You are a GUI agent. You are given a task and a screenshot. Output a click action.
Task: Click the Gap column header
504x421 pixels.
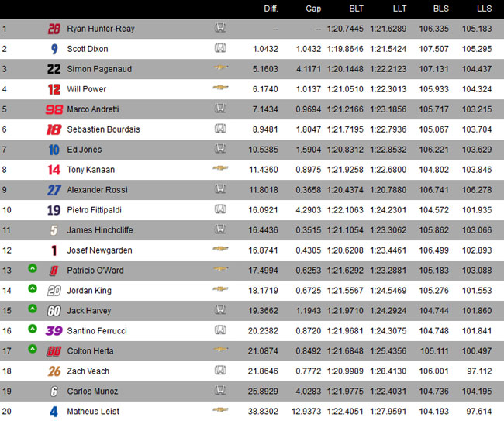[313, 9]
